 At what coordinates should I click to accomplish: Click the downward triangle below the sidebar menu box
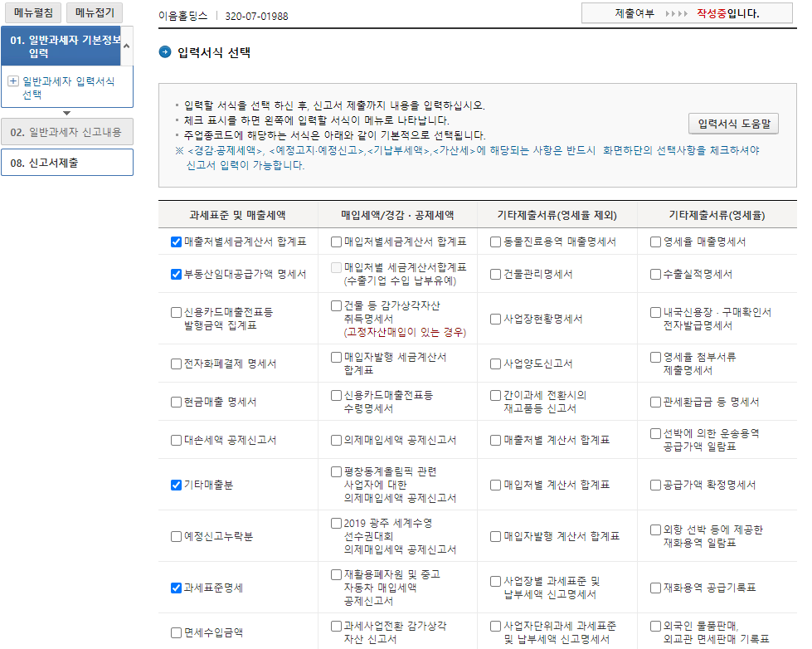click(x=66, y=113)
